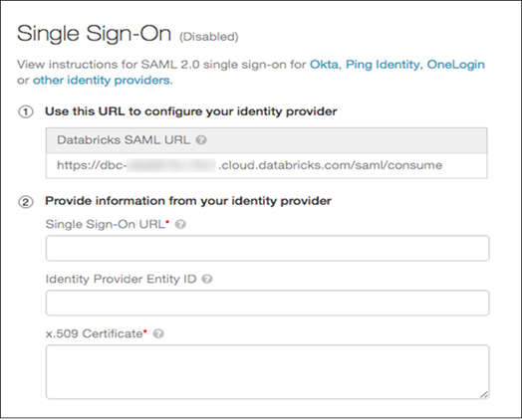
Task: Click the certificate text area resize handle
Action: (484, 394)
